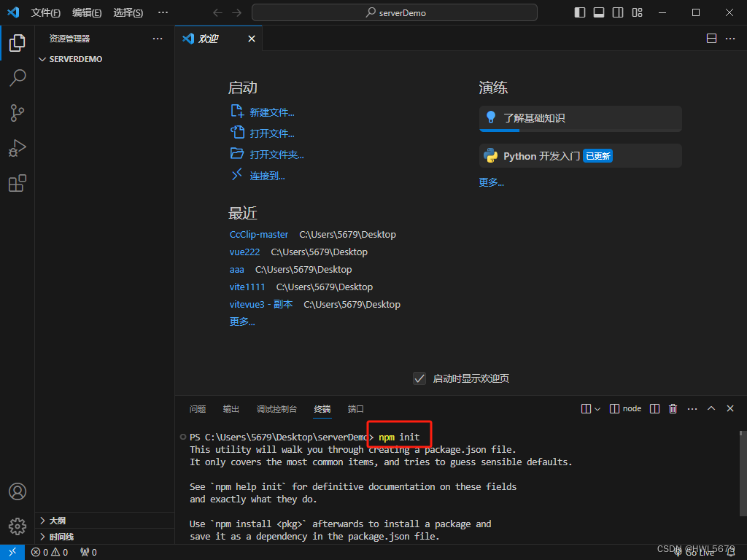Open Run and Debug view
Screen dimensions: 747x560
[x=18, y=148]
